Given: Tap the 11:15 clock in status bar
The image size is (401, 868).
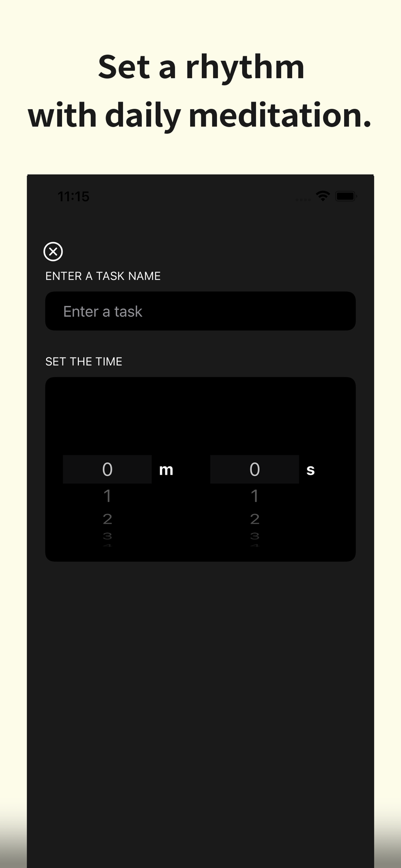Looking at the screenshot, I should pos(73,197).
